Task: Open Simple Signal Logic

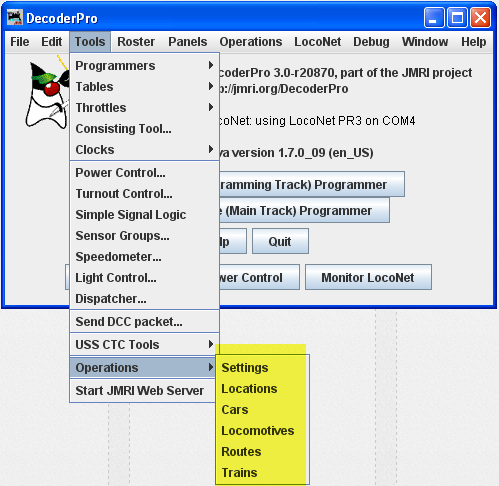Action: tap(144, 215)
